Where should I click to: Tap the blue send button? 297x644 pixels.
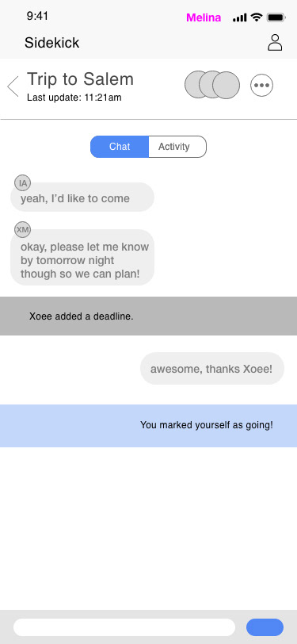click(x=265, y=627)
